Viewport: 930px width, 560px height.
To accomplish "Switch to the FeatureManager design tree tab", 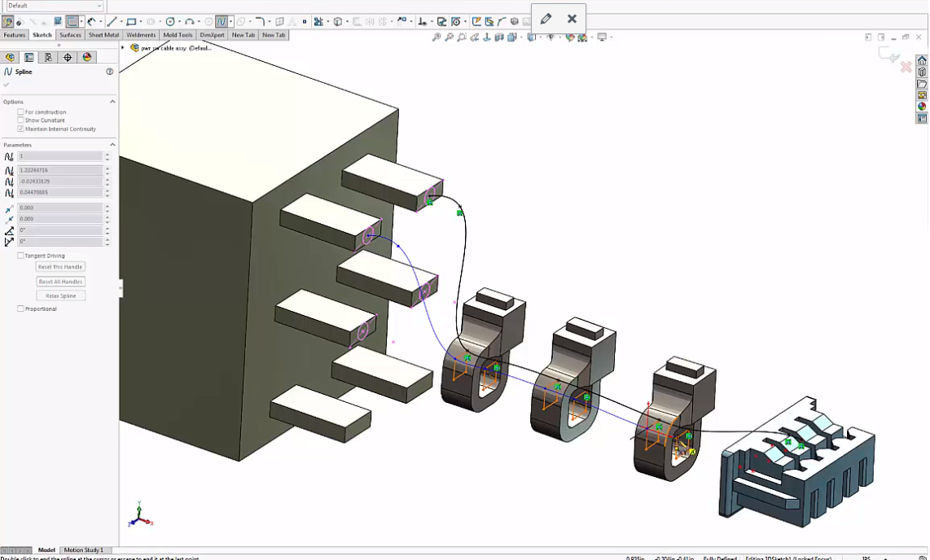I will (x=11, y=57).
